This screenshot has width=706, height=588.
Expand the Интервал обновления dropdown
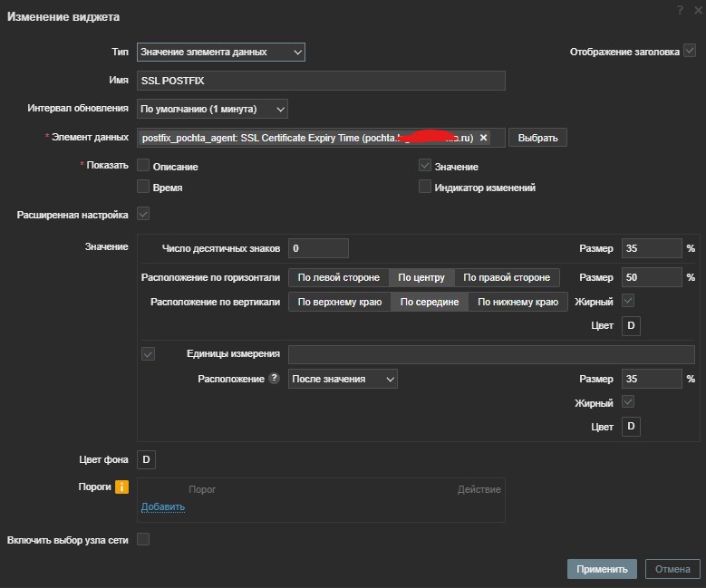212,109
